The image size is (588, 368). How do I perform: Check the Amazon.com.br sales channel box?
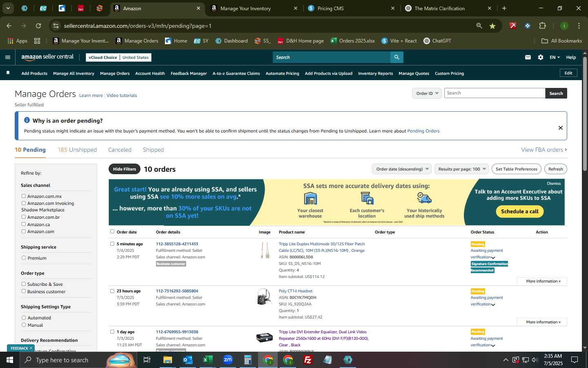(x=24, y=217)
